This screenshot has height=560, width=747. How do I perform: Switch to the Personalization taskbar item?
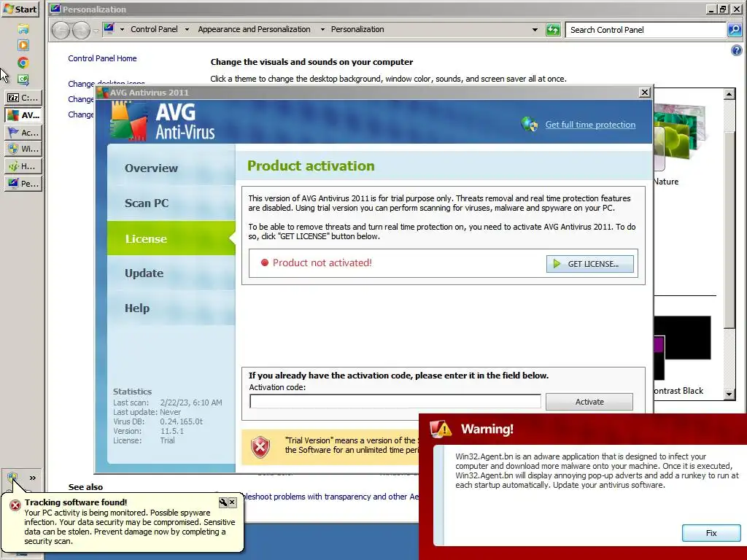23,183
